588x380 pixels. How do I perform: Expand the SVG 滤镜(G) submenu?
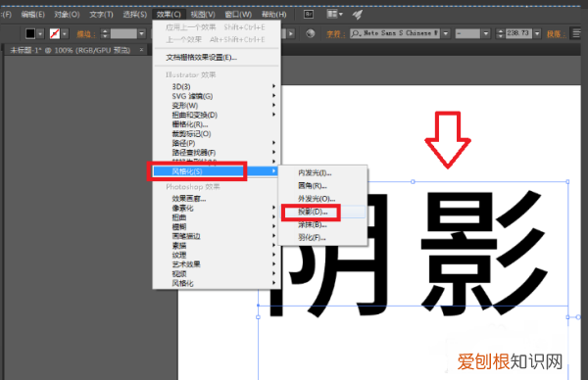point(217,96)
